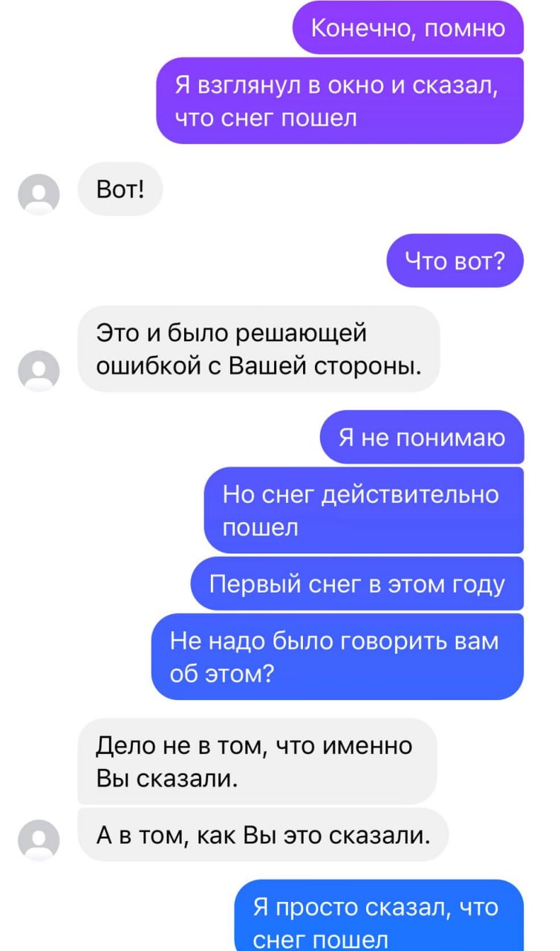Image resolution: width=560 pixels, height=951 pixels.
Task: Select the 'Это и было решающей ошибкой' message
Action: [x=258, y=349]
